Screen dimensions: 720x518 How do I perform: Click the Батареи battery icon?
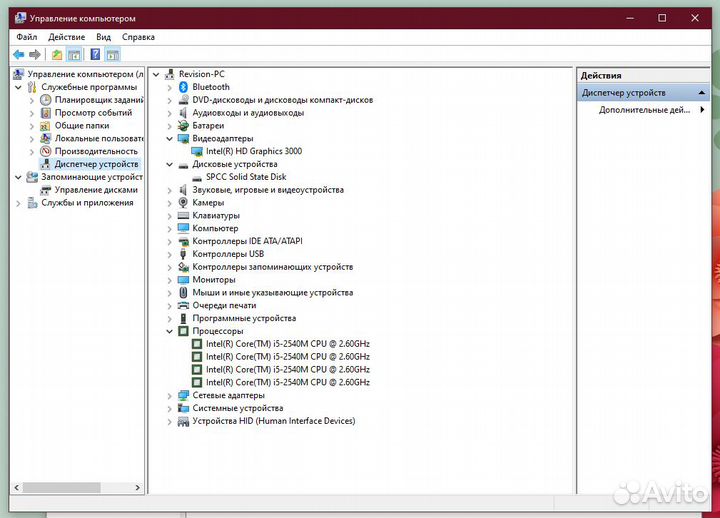coord(183,125)
